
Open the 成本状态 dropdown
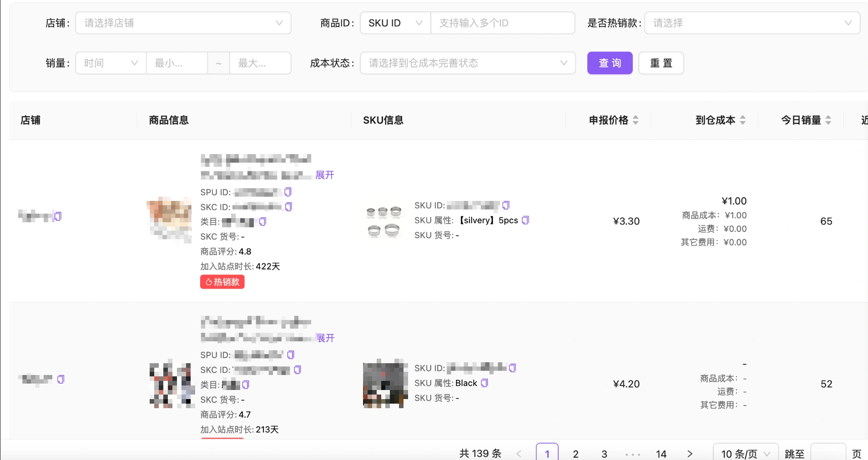(468, 63)
